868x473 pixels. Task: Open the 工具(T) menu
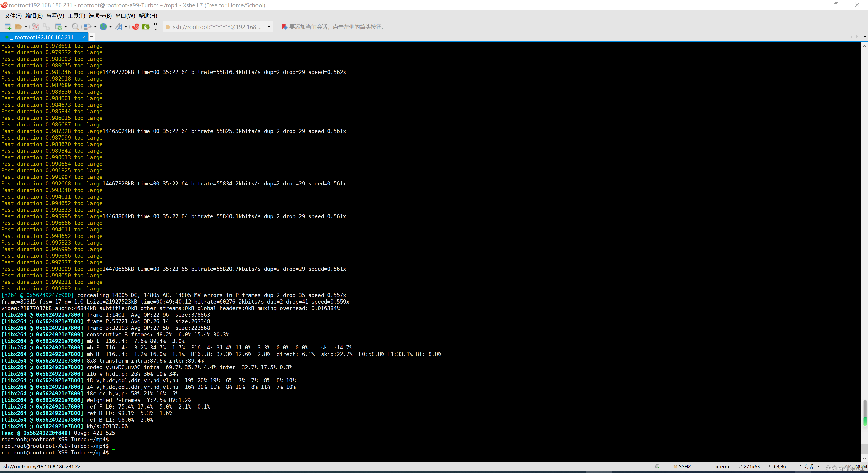click(x=76, y=16)
